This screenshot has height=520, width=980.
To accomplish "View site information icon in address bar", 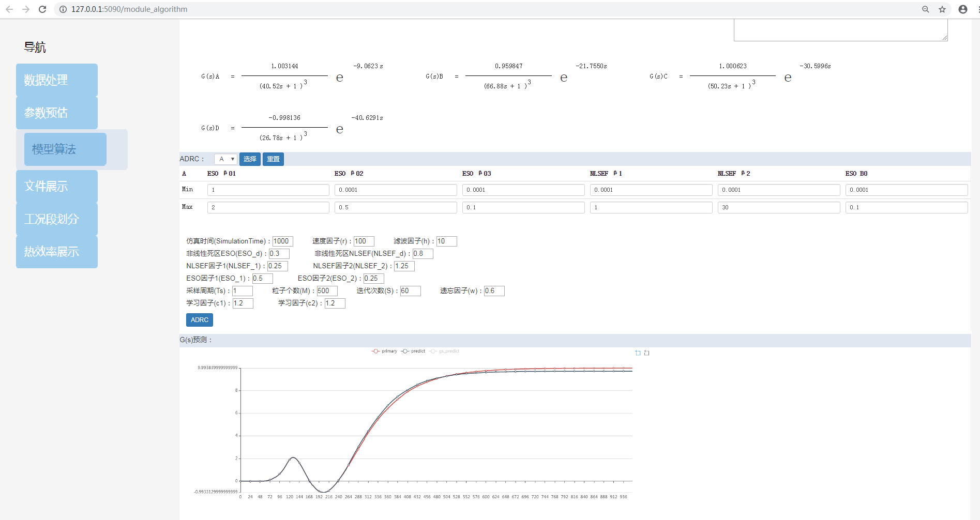I will tap(63, 9).
